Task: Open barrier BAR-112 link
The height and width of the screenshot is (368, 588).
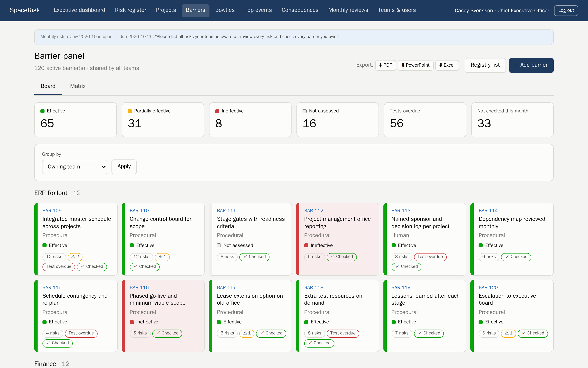Action: 314,211
